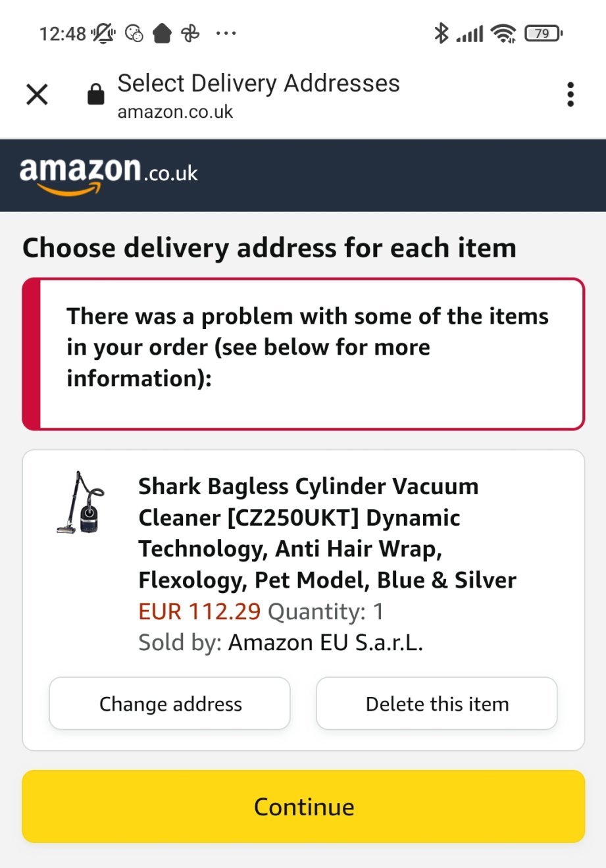This screenshot has width=606, height=868.
Task: Tap the pinwheel fan status icon
Action: (x=190, y=33)
